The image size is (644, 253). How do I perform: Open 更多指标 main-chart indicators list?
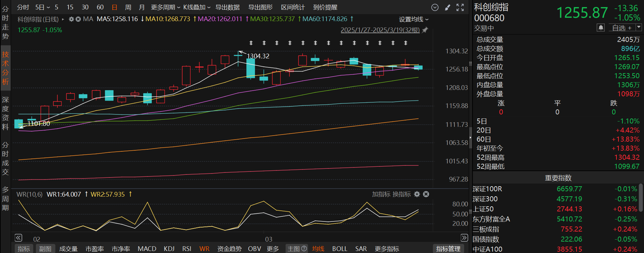coord(387,249)
